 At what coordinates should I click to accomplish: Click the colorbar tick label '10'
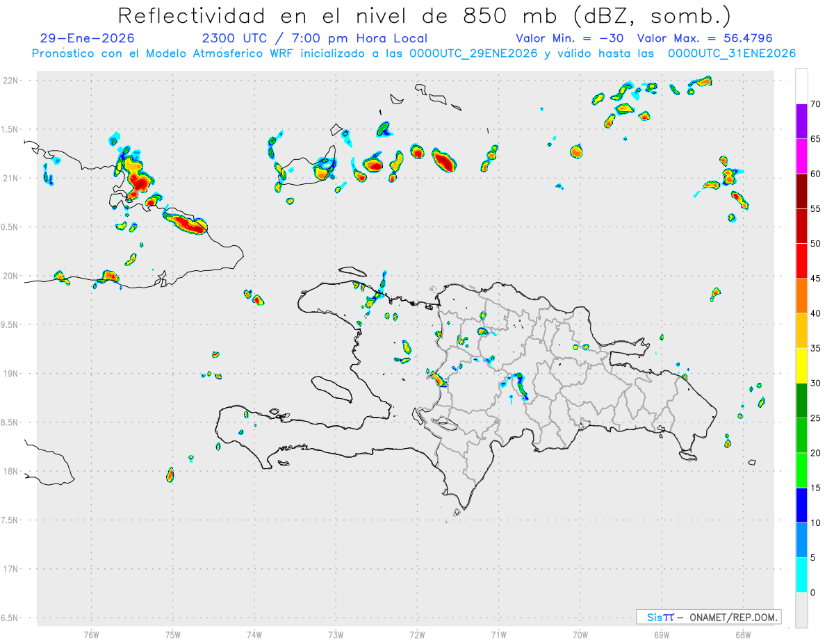click(x=815, y=522)
